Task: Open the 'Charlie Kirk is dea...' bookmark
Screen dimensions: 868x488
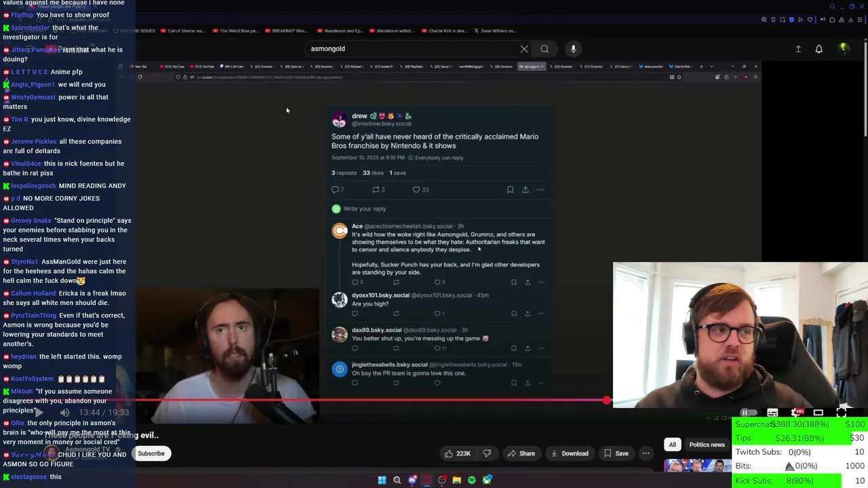Action: pos(444,30)
